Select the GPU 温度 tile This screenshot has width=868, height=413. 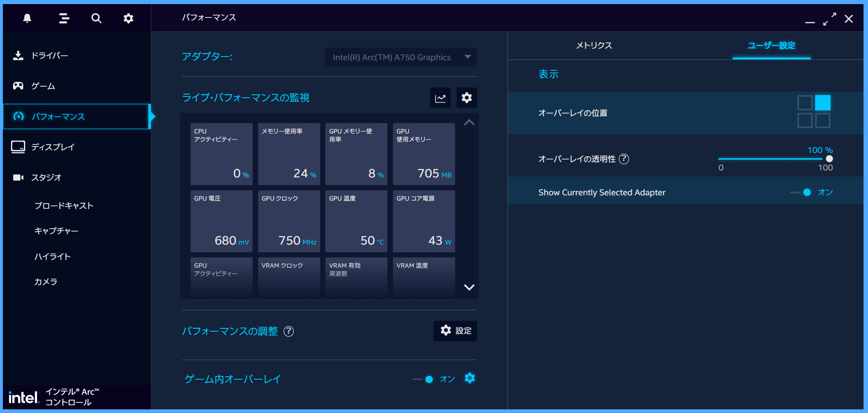pos(356,221)
